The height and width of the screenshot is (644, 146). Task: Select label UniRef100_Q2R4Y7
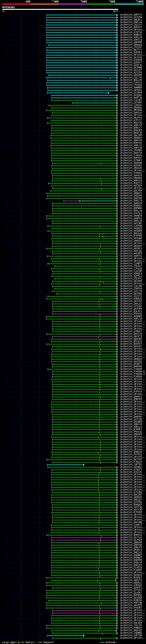131,63
